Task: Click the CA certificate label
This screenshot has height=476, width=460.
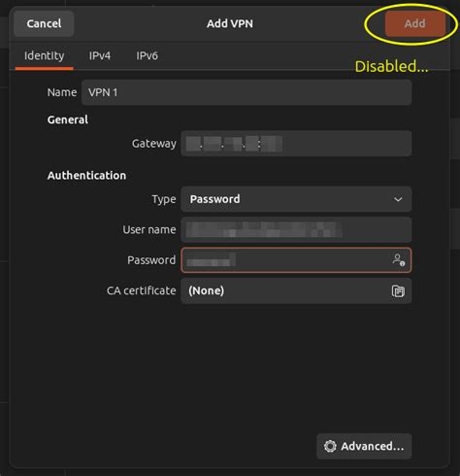Action: pyautogui.click(x=142, y=290)
